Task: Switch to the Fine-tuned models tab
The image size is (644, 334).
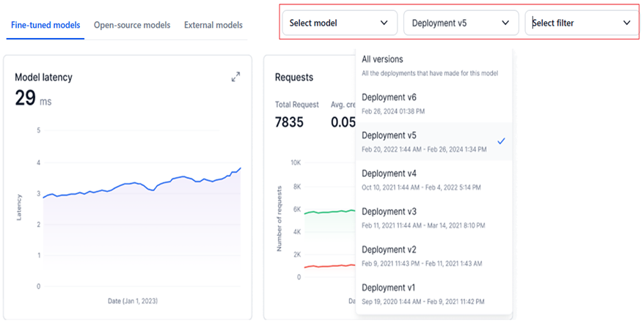Action: (45, 25)
